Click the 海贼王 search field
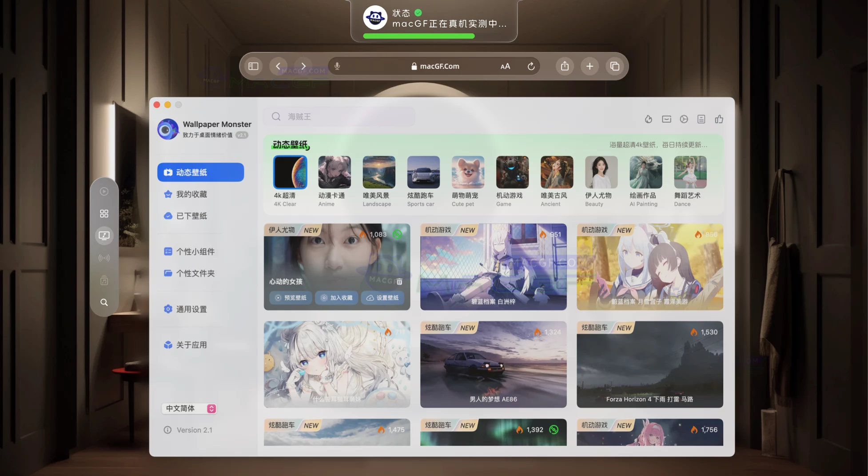This screenshot has width=868, height=476. click(x=340, y=116)
